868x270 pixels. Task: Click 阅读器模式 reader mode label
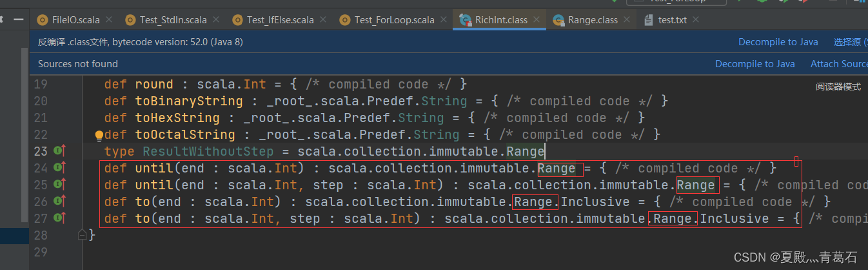(x=838, y=87)
